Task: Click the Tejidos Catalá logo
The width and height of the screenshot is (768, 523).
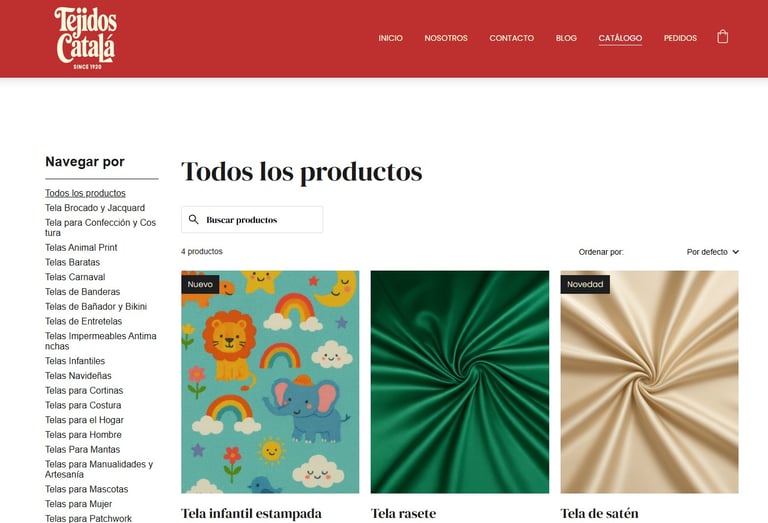Action: [86, 38]
